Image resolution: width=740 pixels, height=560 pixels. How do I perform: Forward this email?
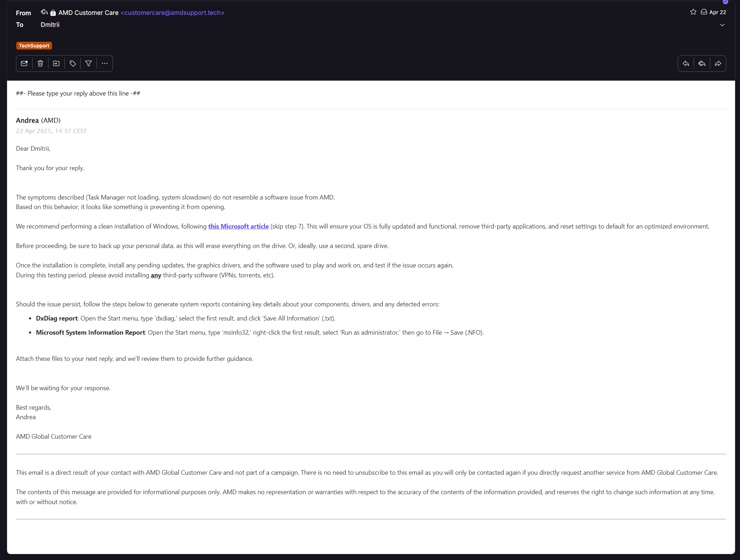[x=718, y=63]
